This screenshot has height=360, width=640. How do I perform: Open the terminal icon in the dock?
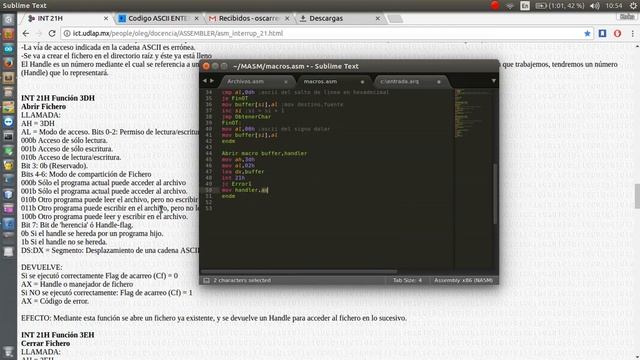pos(8,136)
